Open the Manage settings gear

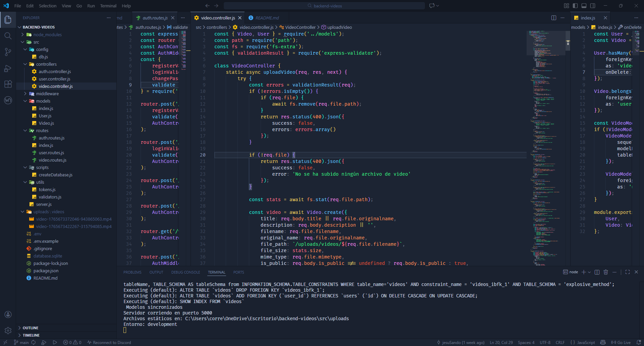point(8,330)
